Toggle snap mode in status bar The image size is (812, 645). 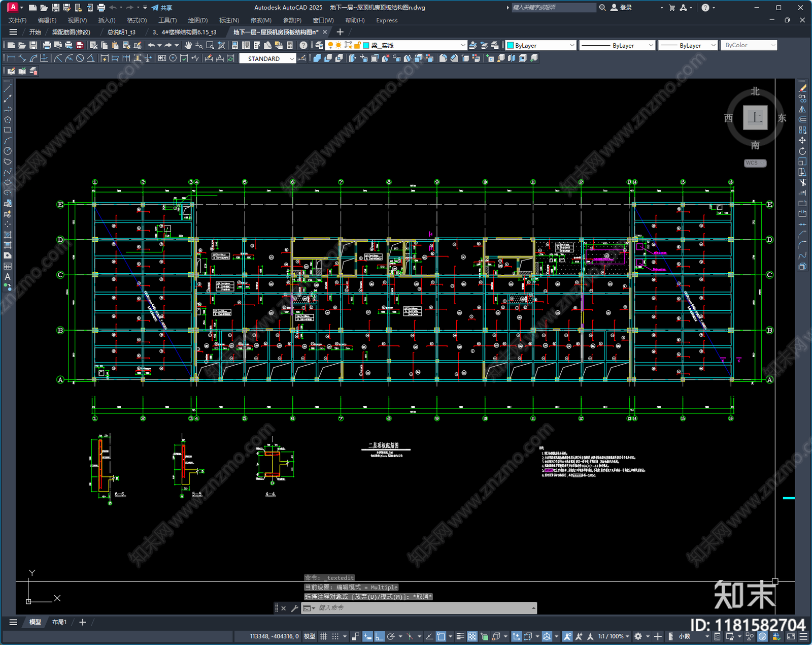point(335,636)
